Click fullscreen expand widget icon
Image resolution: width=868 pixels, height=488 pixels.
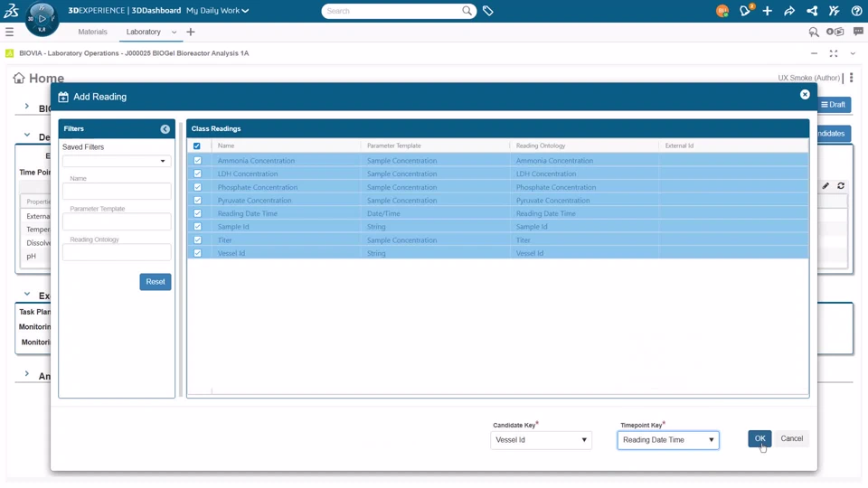(x=833, y=53)
